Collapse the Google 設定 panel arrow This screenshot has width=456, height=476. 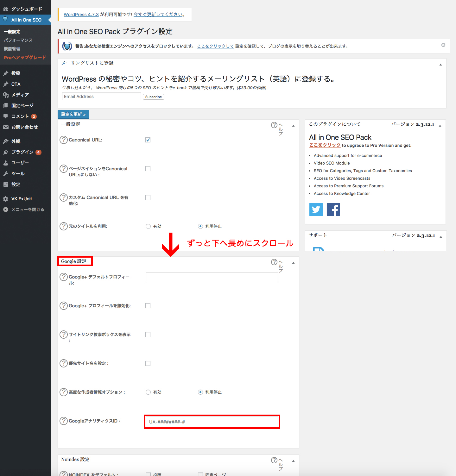coord(293,263)
